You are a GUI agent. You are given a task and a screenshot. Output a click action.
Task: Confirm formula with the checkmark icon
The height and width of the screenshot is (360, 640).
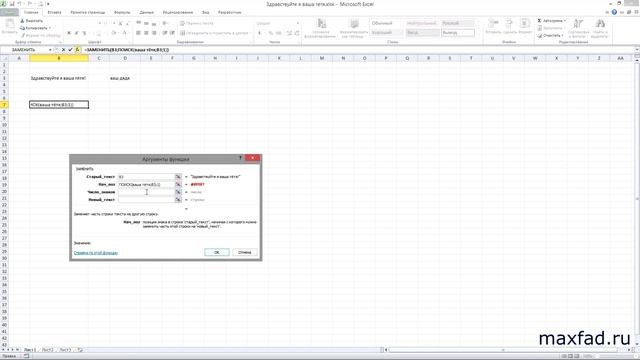click(70, 50)
